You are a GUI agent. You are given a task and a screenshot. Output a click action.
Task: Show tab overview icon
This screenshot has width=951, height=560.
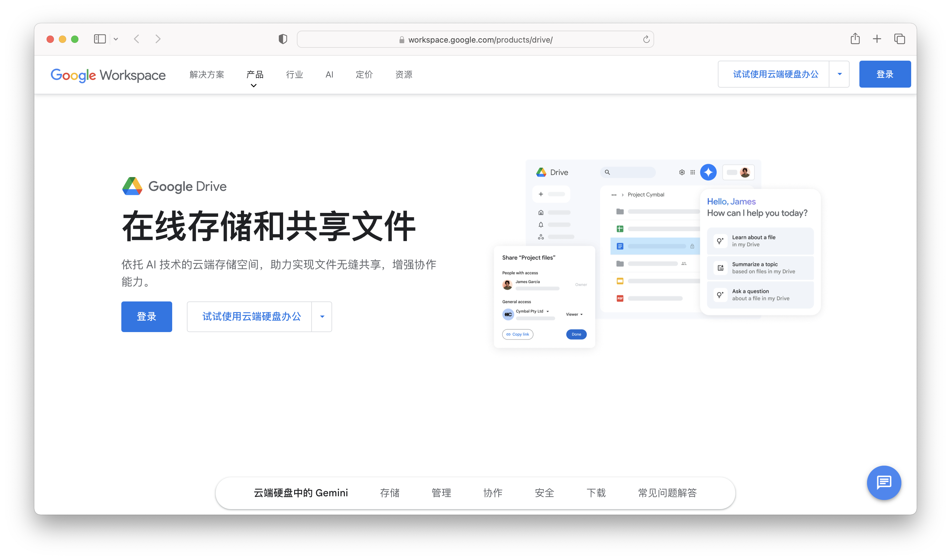900,39
